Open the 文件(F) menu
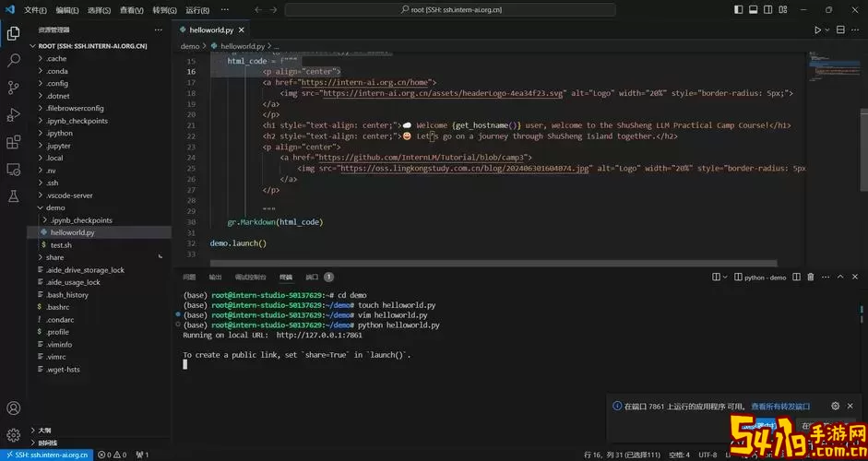Image resolution: width=868 pixels, height=461 pixels. pyautogui.click(x=35, y=10)
